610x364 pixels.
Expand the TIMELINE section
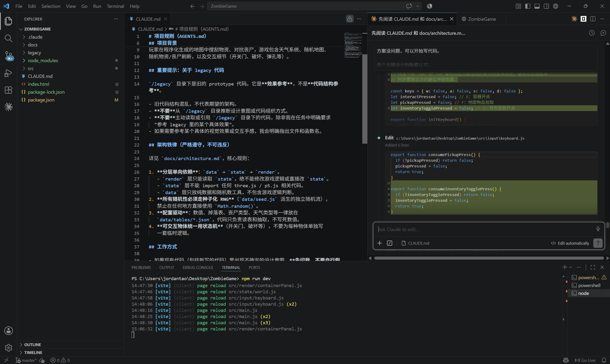tap(71, 353)
